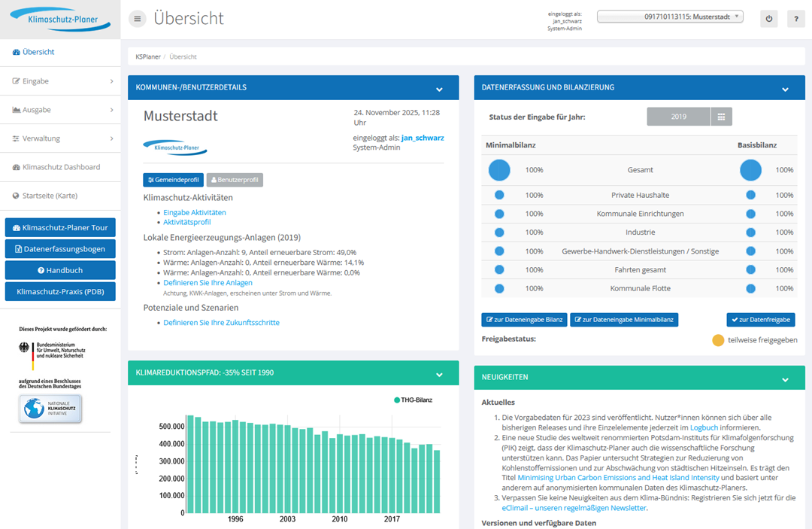This screenshot has width=812, height=529.
Task: Click the Ausgabe chart icon
Action: coord(17,109)
